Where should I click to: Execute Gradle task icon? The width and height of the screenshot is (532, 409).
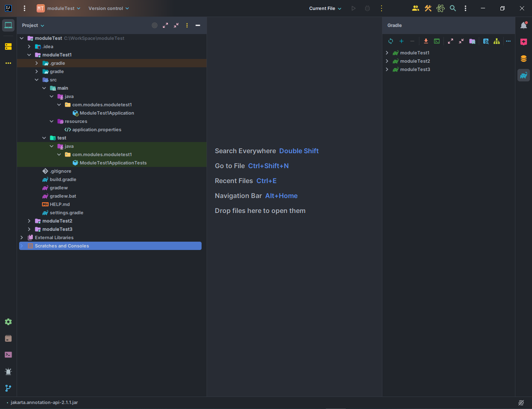click(437, 41)
